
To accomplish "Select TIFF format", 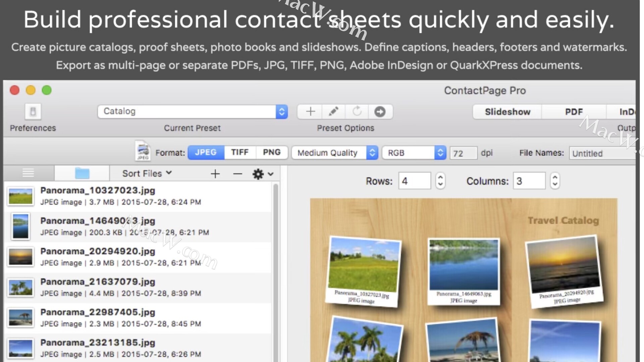I will tap(240, 152).
